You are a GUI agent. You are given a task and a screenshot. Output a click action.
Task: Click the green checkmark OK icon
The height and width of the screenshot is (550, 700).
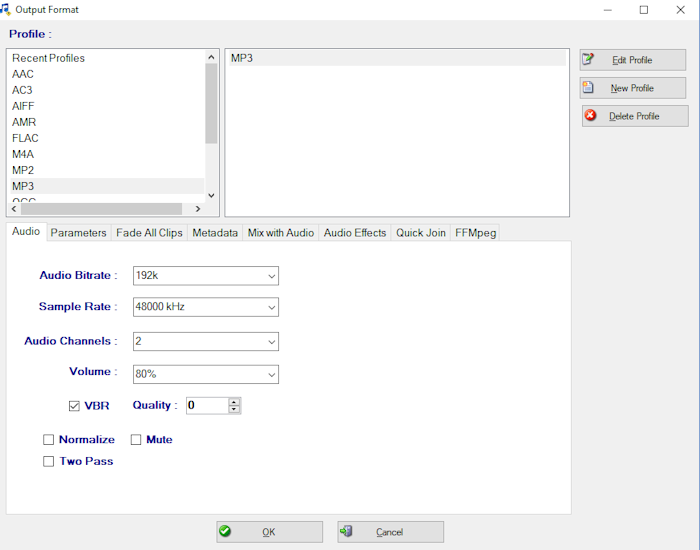[x=225, y=532]
